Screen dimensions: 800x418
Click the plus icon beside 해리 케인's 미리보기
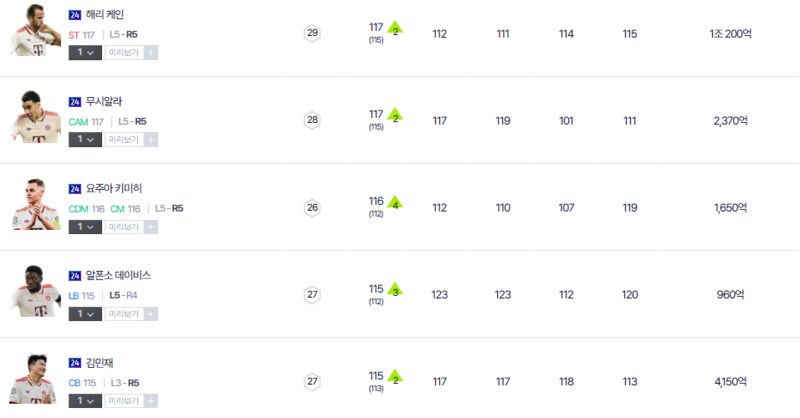point(151,52)
